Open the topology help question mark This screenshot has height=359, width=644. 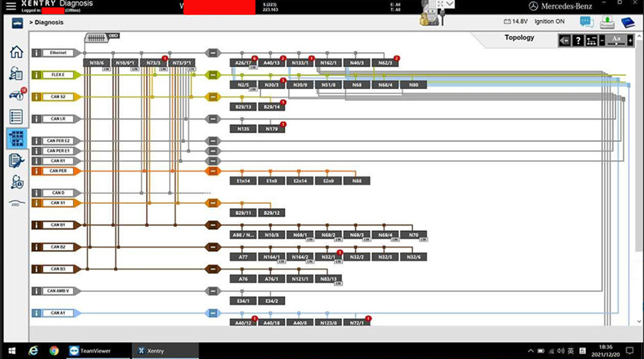[x=578, y=40]
